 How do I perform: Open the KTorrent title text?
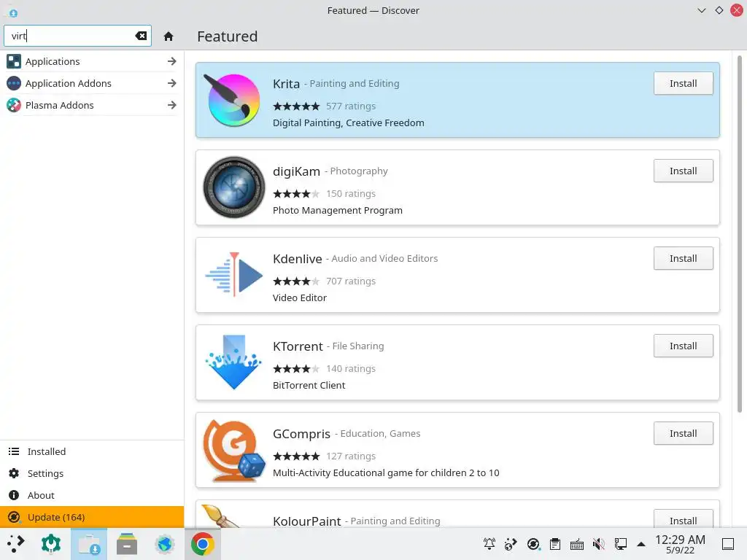[x=298, y=346]
